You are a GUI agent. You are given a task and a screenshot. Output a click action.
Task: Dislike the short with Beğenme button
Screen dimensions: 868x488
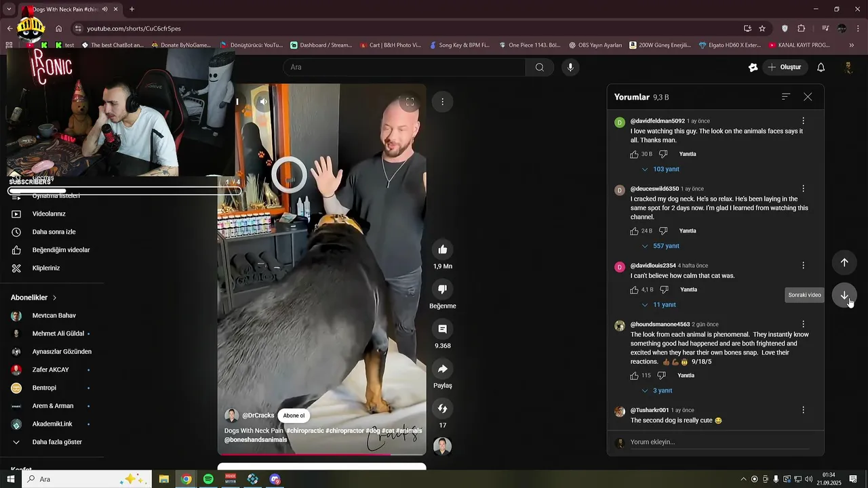point(442,289)
